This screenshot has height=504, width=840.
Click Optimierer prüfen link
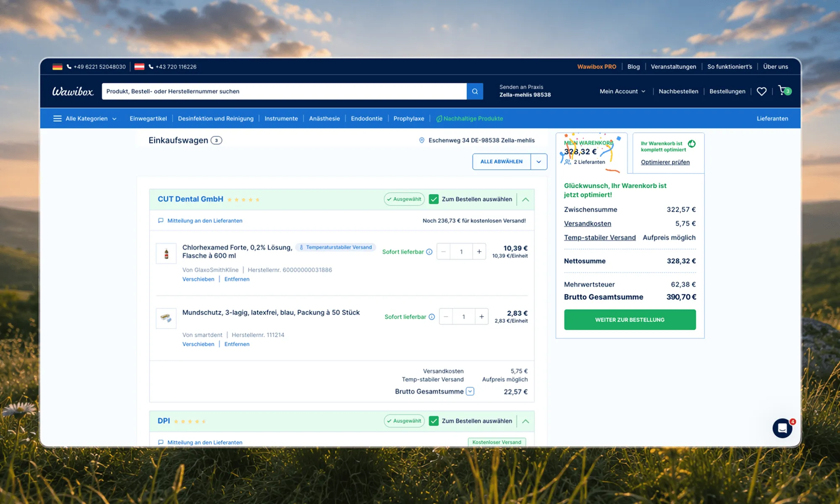(665, 162)
